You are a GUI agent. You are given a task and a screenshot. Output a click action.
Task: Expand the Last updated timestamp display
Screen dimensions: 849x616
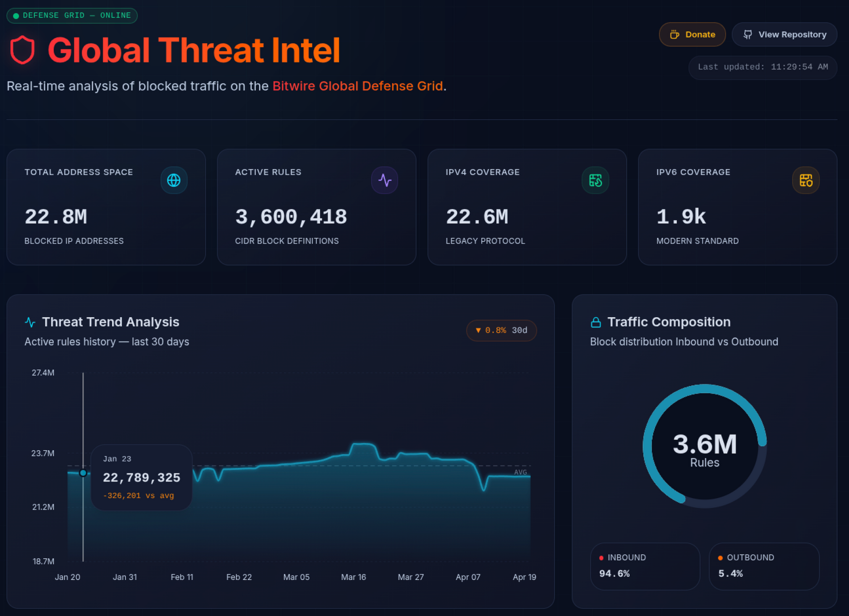click(762, 67)
